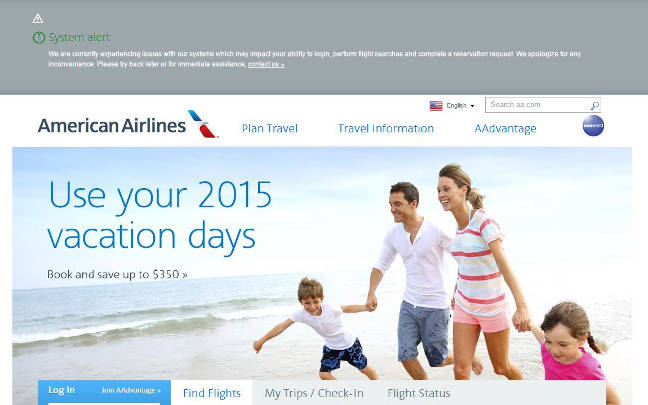The height and width of the screenshot is (405, 648).
Task: Click the contact us link in alert
Action: 266,64
